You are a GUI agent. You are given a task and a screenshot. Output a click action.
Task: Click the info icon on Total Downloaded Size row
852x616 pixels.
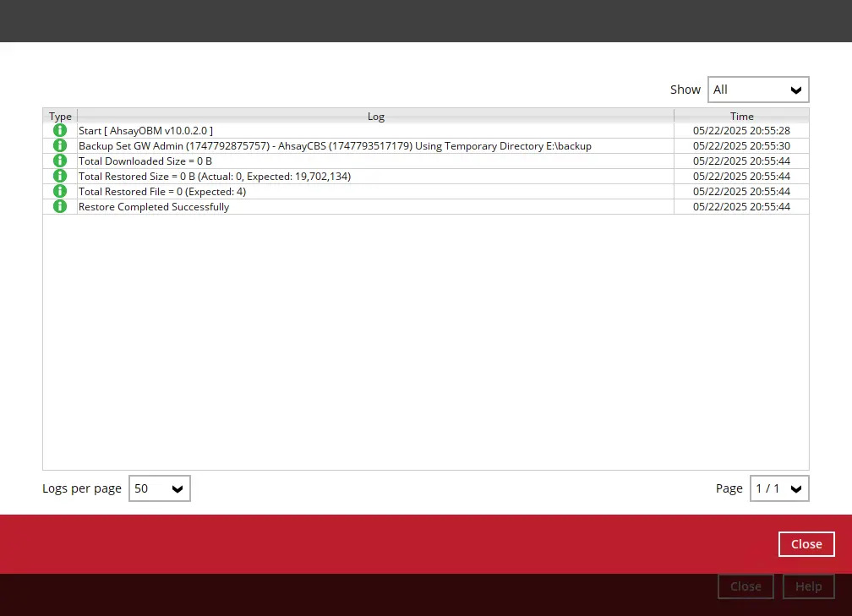[59, 161]
